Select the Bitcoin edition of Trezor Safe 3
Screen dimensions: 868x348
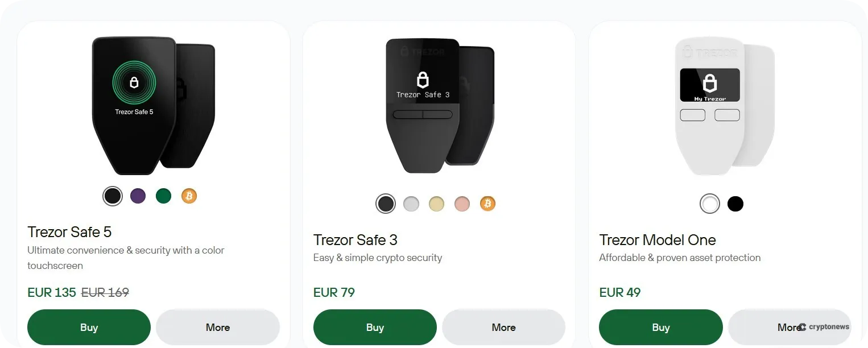click(487, 204)
